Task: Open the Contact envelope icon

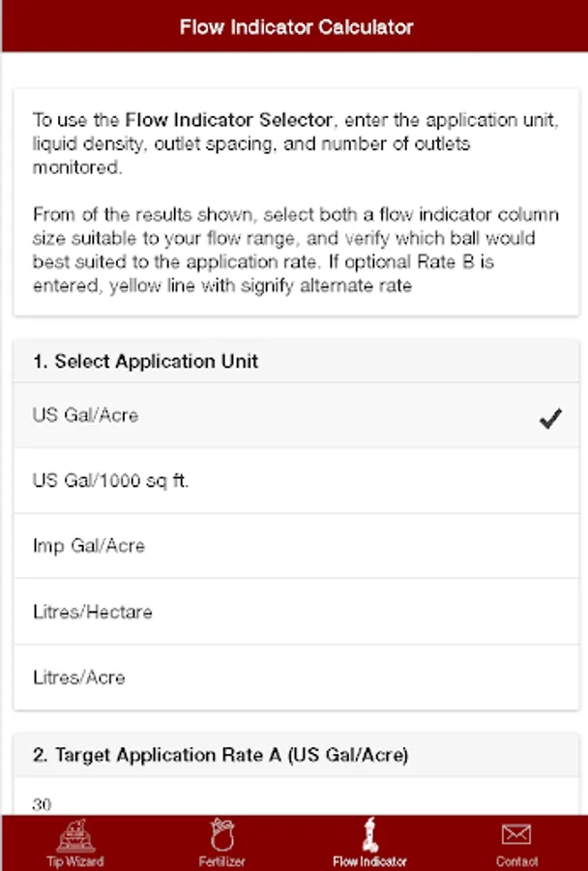Action: [516, 834]
